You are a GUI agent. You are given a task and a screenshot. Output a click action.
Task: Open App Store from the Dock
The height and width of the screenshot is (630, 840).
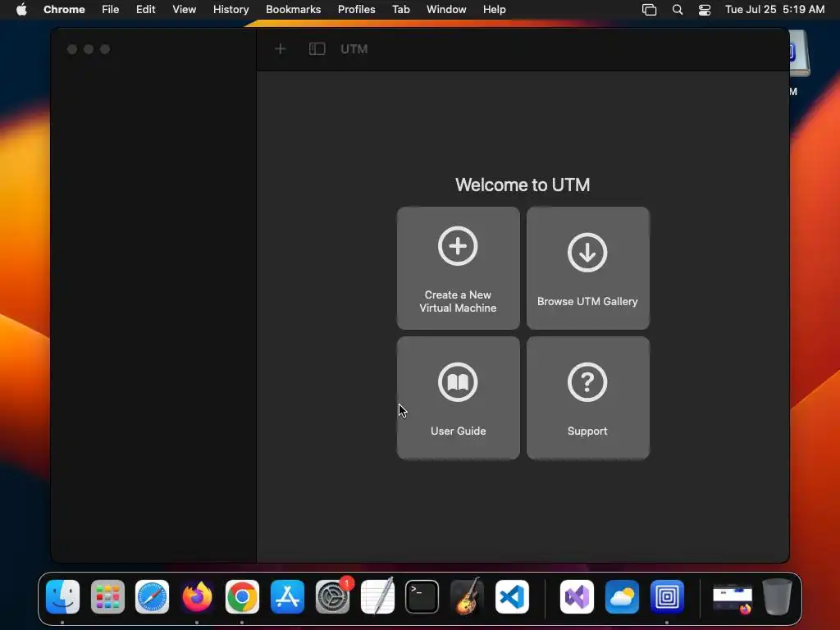click(287, 596)
